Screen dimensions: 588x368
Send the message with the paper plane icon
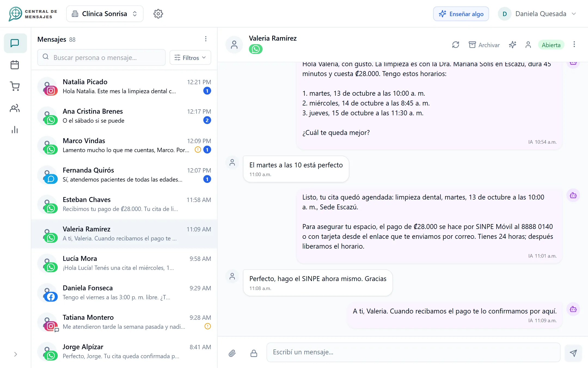573,353
